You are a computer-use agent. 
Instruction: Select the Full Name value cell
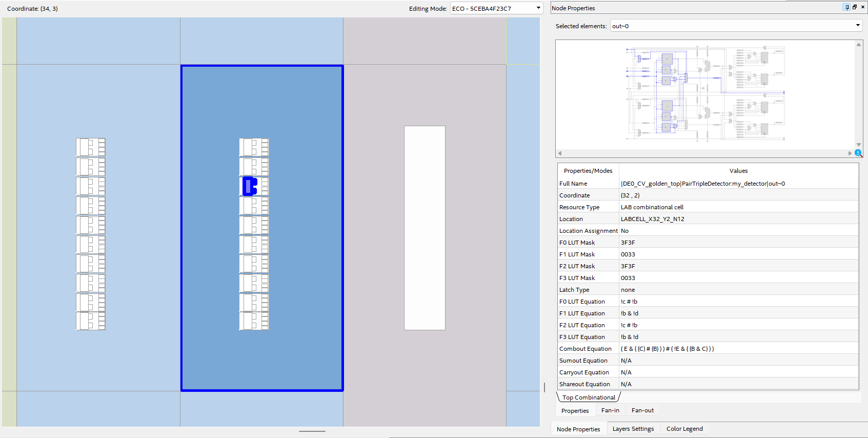(738, 184)
